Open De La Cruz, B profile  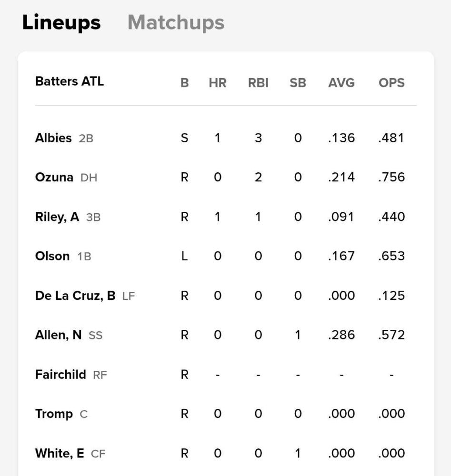(75, 296)
